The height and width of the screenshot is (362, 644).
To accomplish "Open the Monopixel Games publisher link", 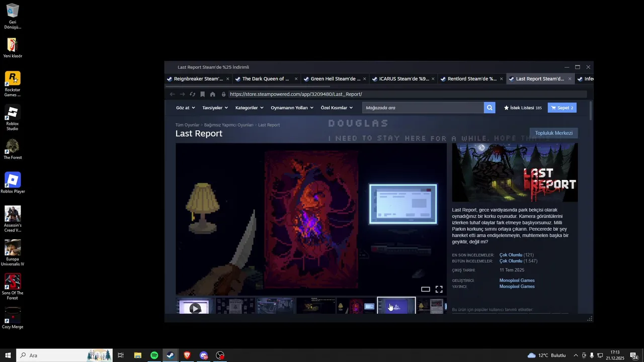I will pos(517,287).
